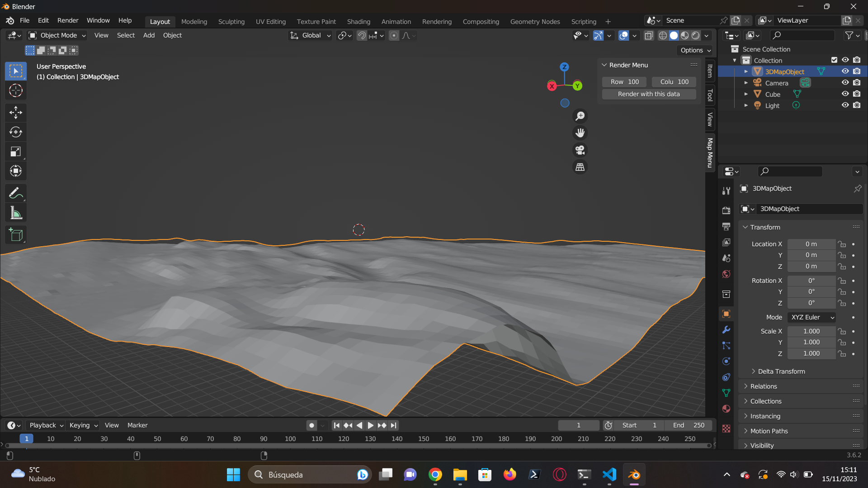The height and width of the screenshot is (488, 868).
Task: Open the Physics properties tab
Action: [726, 361]
